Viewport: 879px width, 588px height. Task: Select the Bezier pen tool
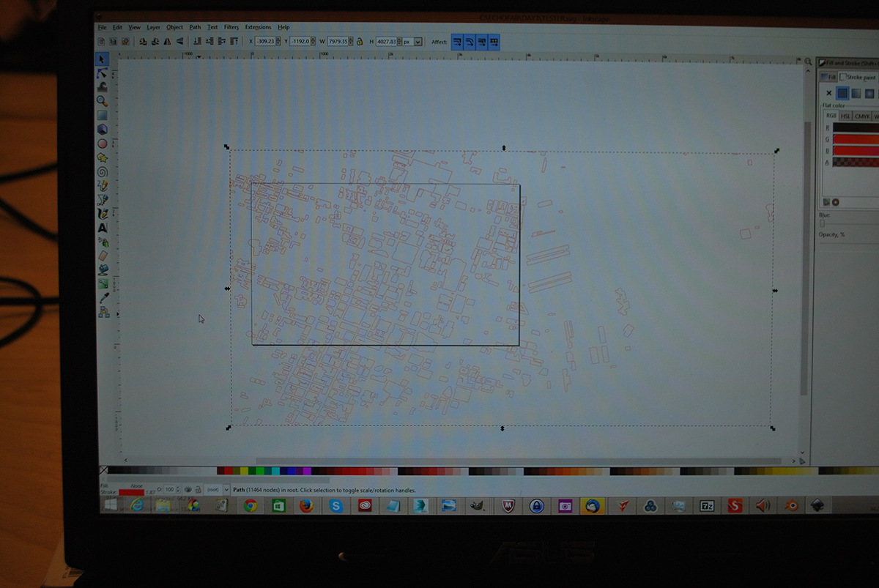(103, 199)
